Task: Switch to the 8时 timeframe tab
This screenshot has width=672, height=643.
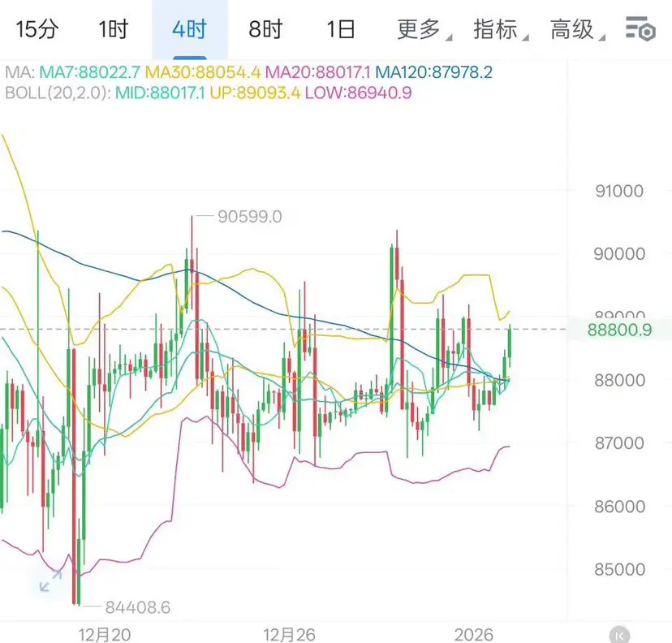Action: [265, 29]
